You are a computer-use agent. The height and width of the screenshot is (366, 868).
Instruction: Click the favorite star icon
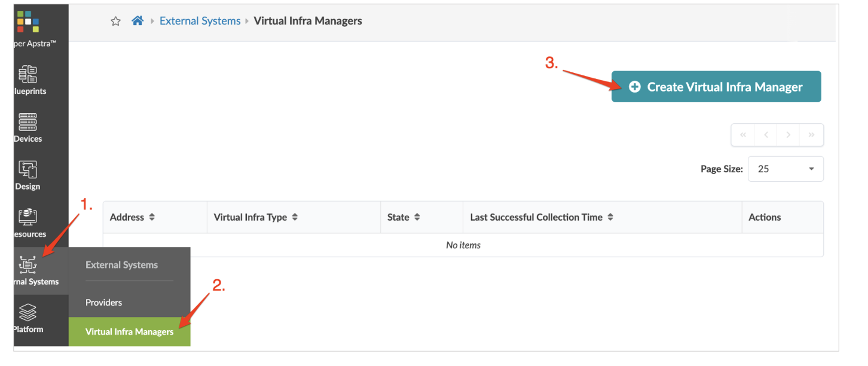[116, 22]
